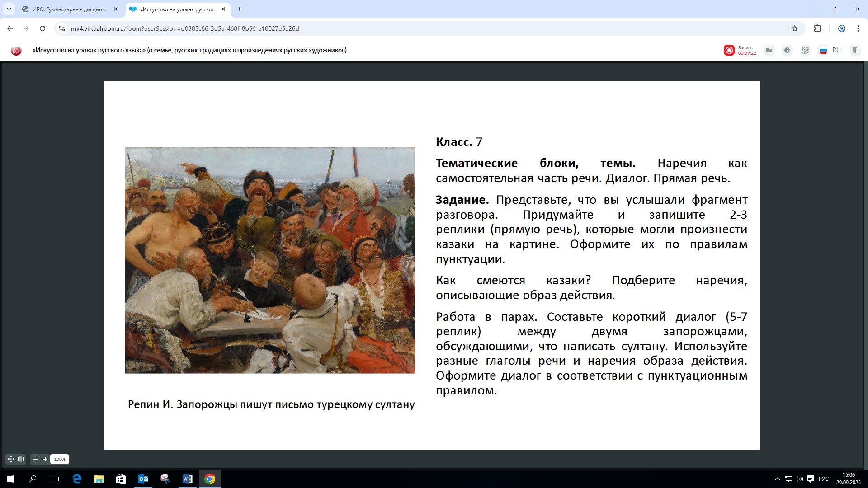Reset zoom via the 100% box
Screen dimensions: 868x488
[60, 459]
